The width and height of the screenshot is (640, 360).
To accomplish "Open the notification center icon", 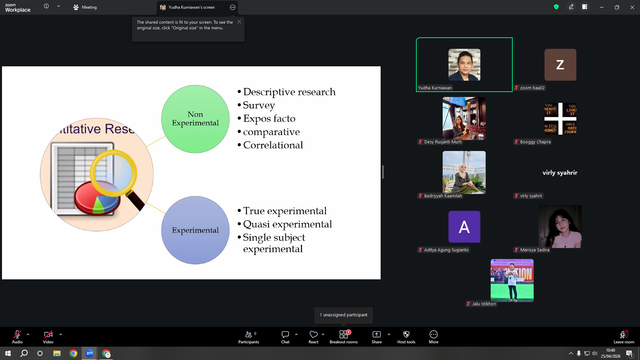I will (x=629, y=353).
